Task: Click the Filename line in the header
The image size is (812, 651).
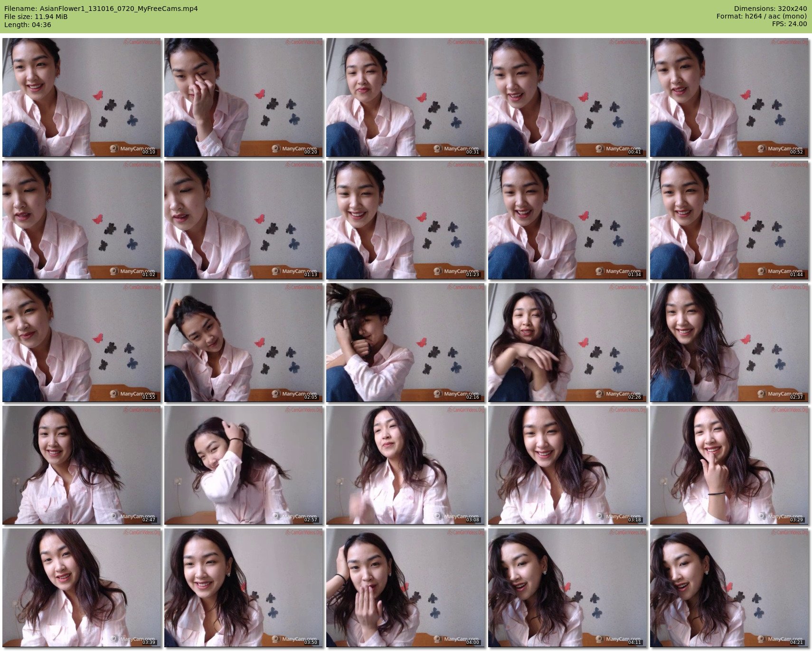Action: (x=101, y=9)
